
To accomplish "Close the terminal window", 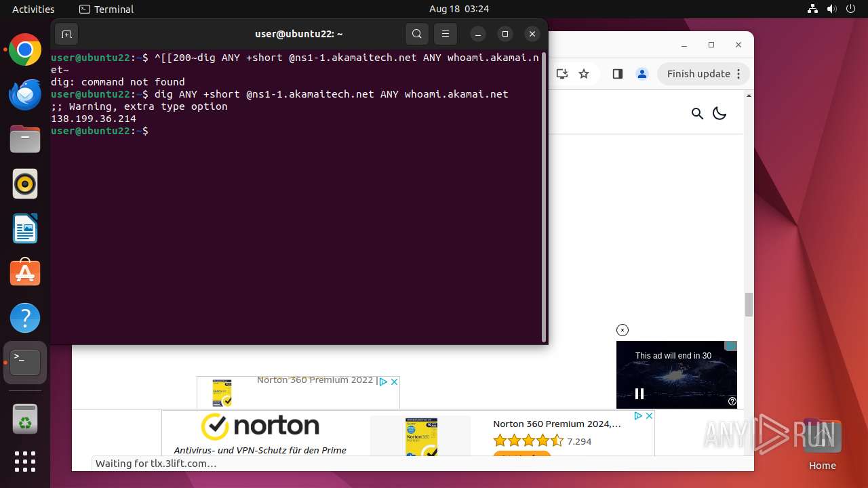I will point(532,34).
